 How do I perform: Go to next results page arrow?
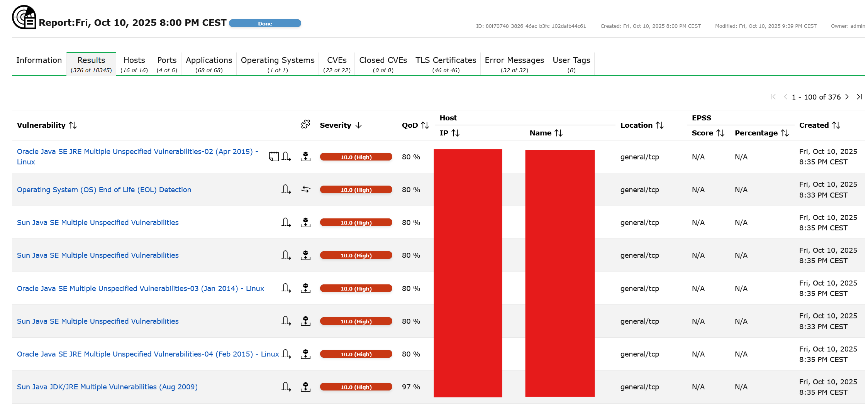847,97
